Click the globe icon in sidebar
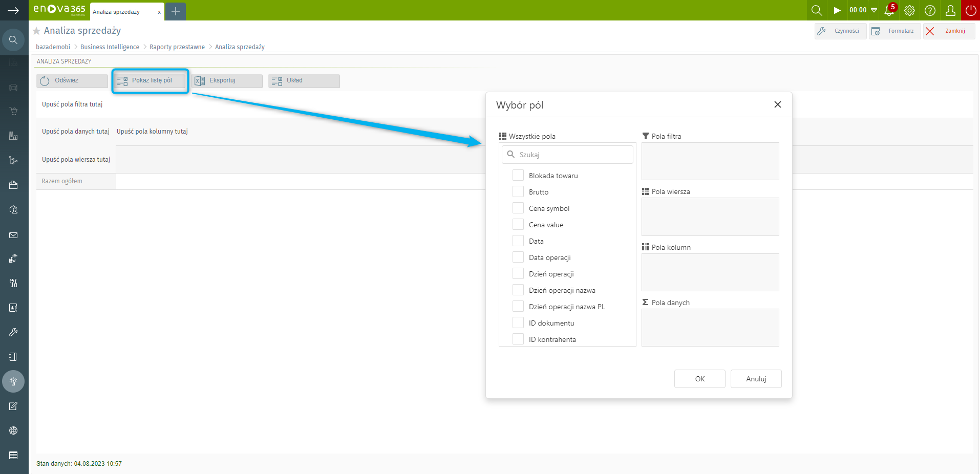The image size is (980, 474). tap(13, 430)
